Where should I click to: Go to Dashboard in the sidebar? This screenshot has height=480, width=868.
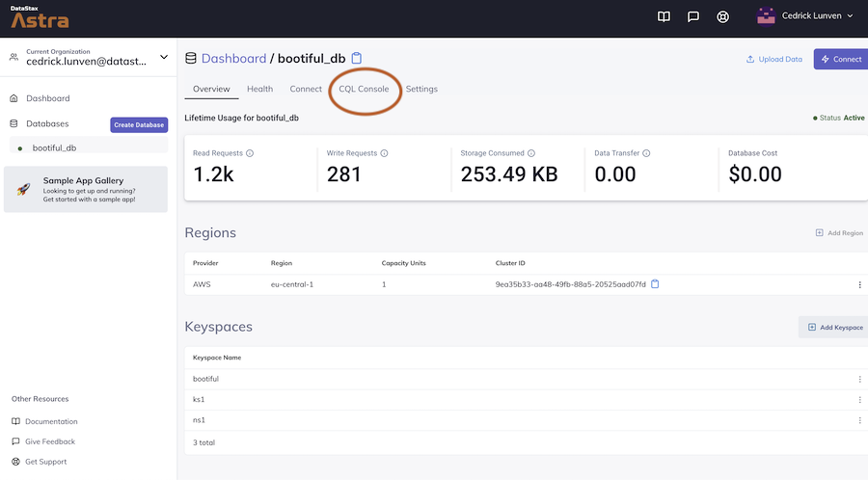coord(47,98)
